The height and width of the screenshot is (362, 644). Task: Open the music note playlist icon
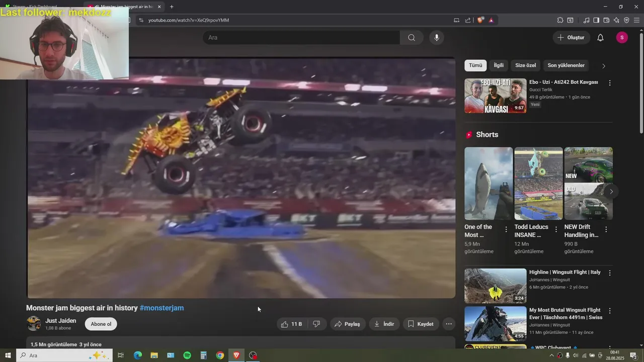coord(586,20)
